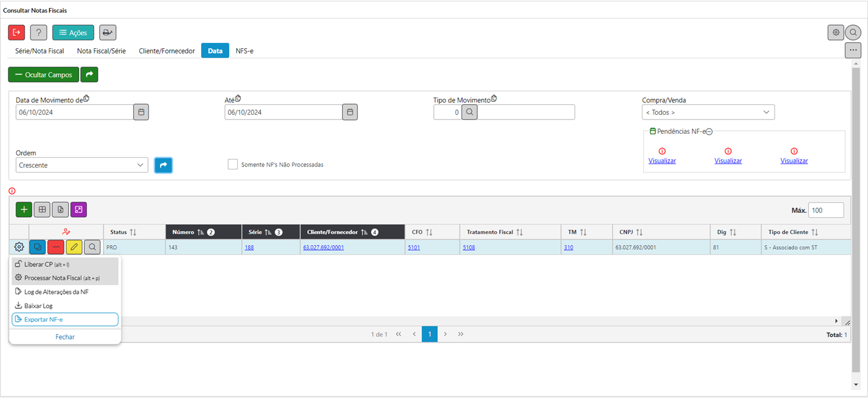Image resolution: width=868 pixels, height=398 pixels.
Task: Click the red minus delete row button
Action: (56, 247)
